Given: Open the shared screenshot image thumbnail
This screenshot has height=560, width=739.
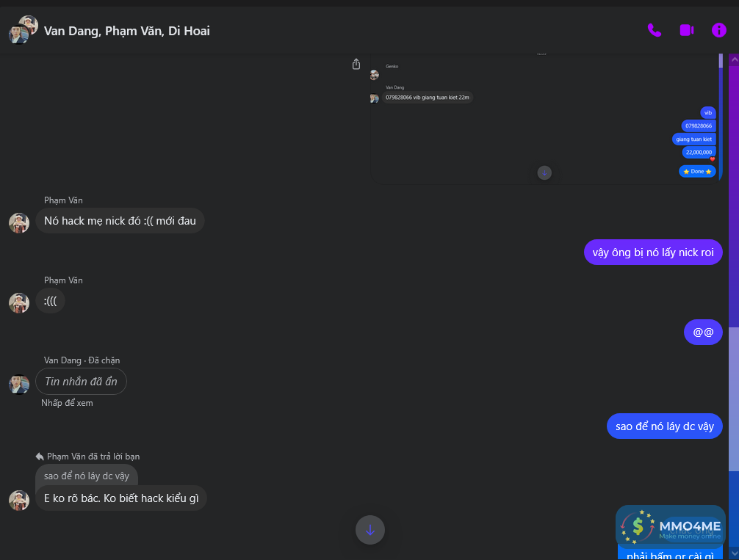Looking at the screenshot, I should coord(544,117).
